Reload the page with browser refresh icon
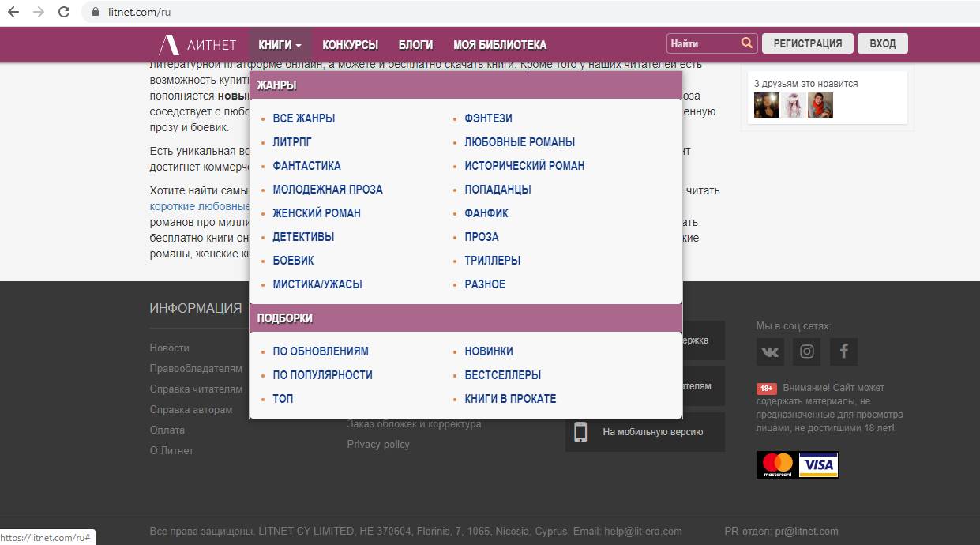 [64, 12]
